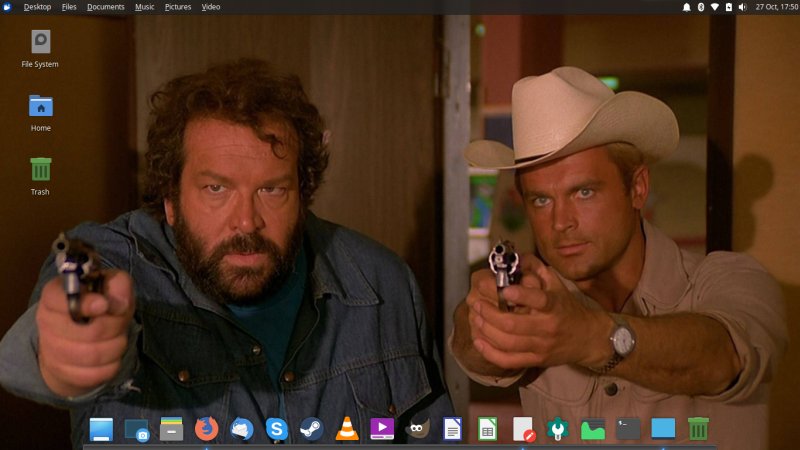Click the battery power indicator
Viewport: 800px width, 450px height.
(729, 7)
